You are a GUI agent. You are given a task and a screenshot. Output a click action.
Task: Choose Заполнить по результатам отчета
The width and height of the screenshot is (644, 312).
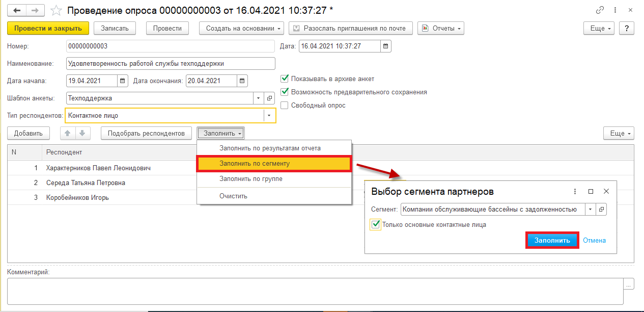click(274, 148)
